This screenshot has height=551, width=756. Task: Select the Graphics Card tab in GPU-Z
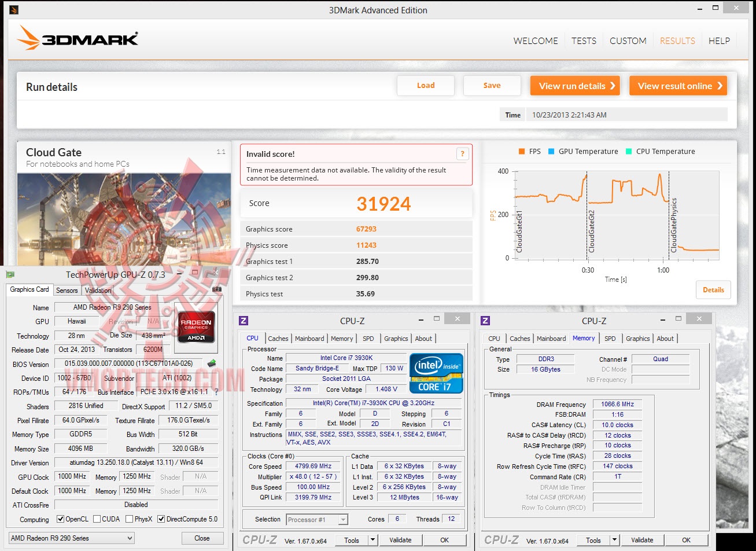pyautogui.click(x=29, y=289)
